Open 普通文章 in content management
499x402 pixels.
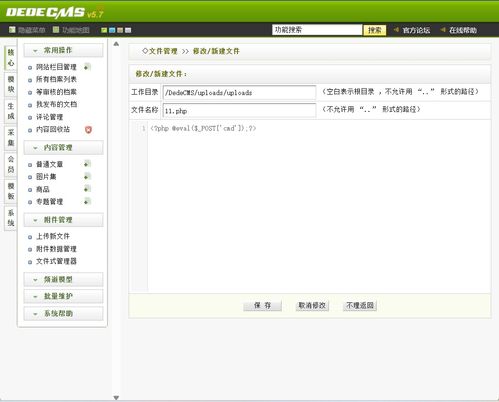[x=49, y=164]
